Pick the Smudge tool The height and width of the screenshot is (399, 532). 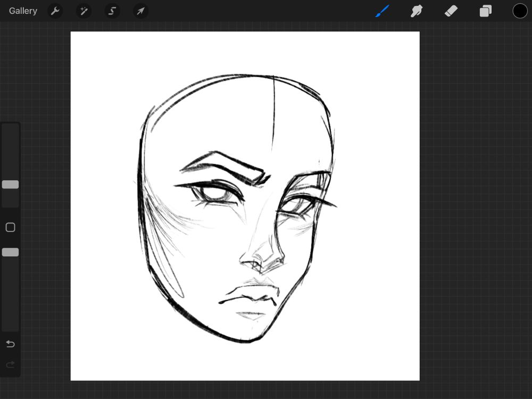pyautogui.click(x=417, y=11)
